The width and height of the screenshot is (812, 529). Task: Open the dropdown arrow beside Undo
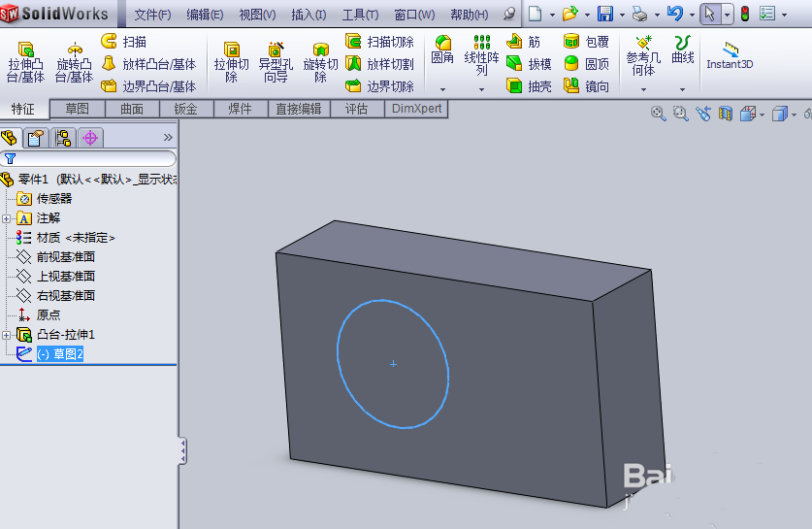pyautogui.click(x=692, y=15)
